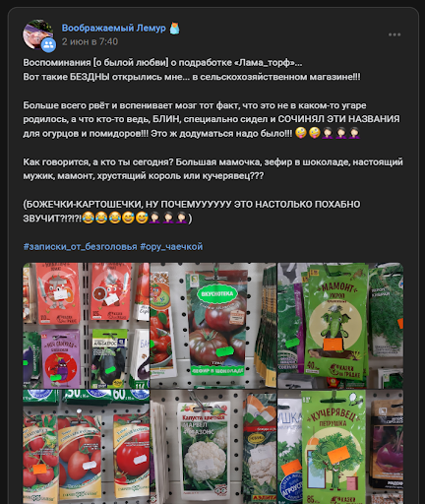The width and height of the screenshot is (425, 504).
Task: Open the post timestamp 2 июн в 7:40
Action: [90, 41]
